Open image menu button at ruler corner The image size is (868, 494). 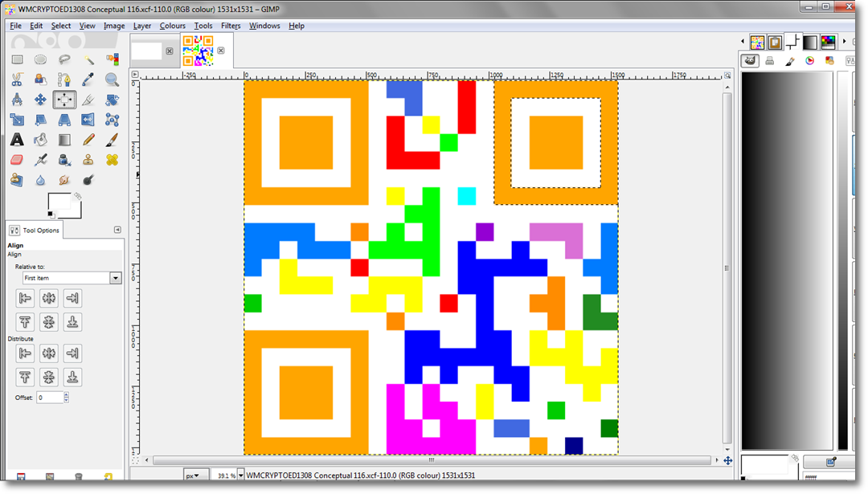coord(135,75)
